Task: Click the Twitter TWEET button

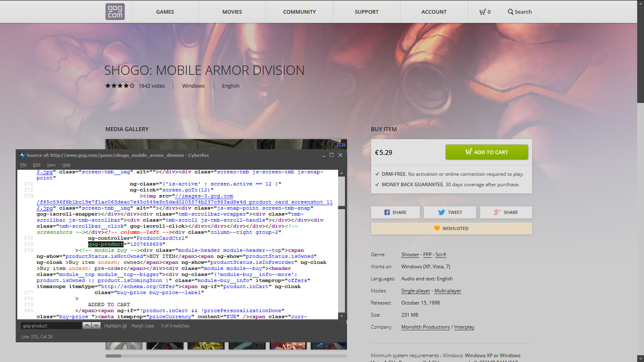Action: point(450,212)
